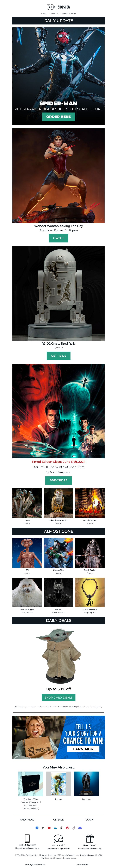Image resolution: width=117 pixels, height=868 pixels.
Task: Click ORDER HERE for Spider-Man figure
Action: coord(58,117)
